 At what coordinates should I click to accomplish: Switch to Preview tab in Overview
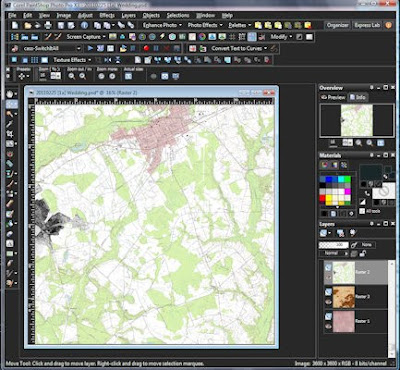(x=333, y=97)
